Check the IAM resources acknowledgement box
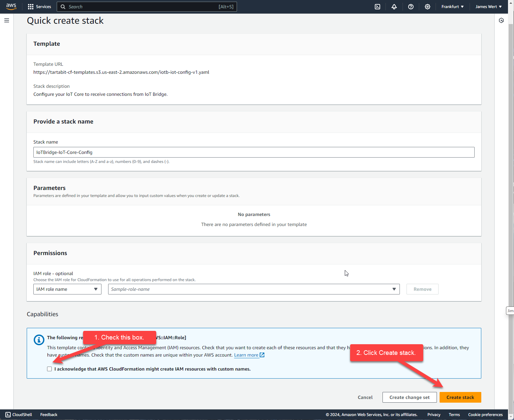 49,369
